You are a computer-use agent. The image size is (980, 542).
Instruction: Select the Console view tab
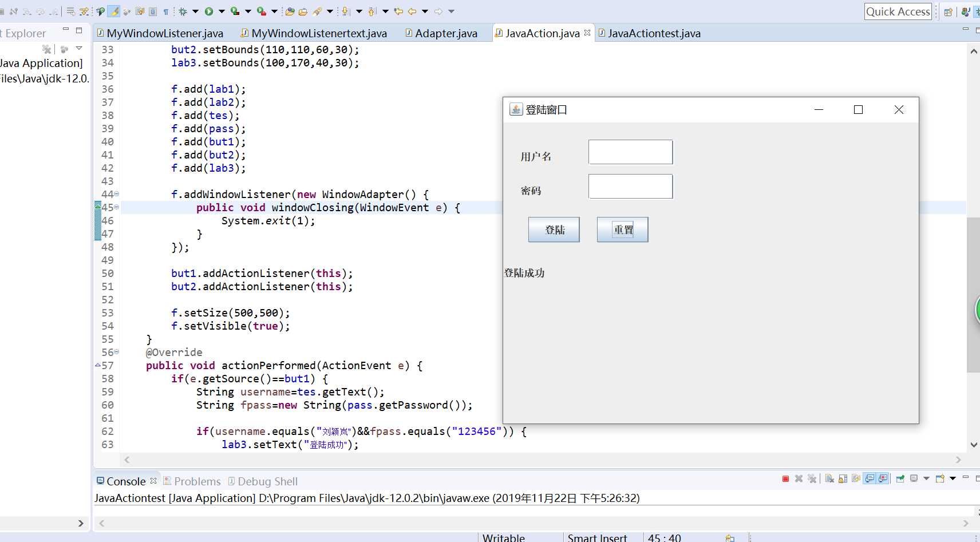121,481
